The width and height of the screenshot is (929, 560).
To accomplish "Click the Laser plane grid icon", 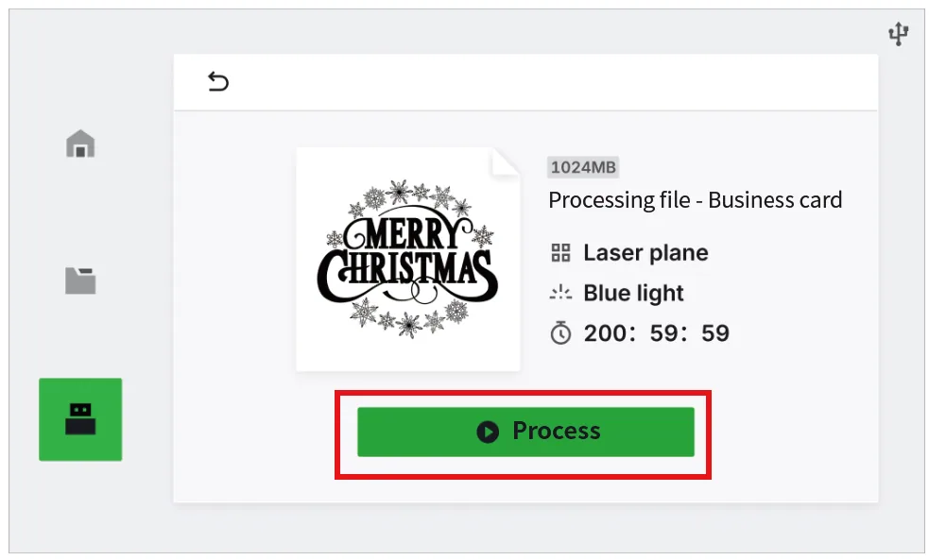I will coord(560,253).
